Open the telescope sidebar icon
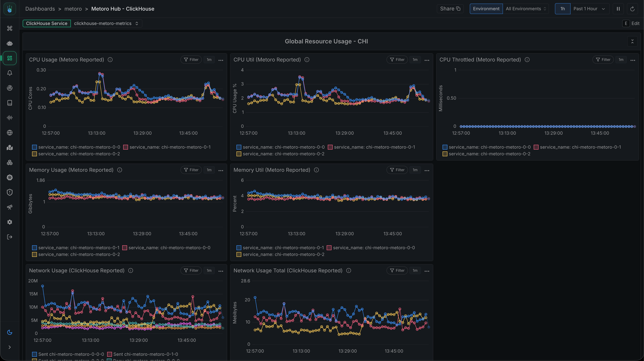The image size is (644, 361). [10, 207]
